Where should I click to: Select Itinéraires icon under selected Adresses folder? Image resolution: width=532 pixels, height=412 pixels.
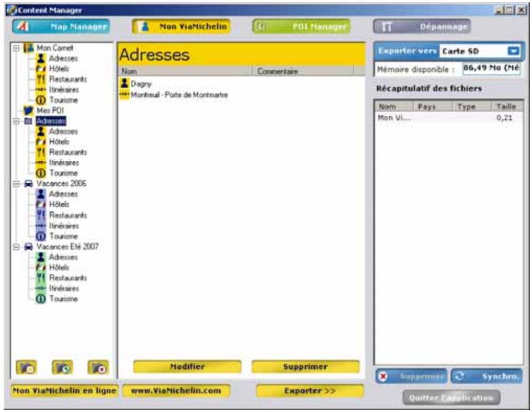[41, 163]
